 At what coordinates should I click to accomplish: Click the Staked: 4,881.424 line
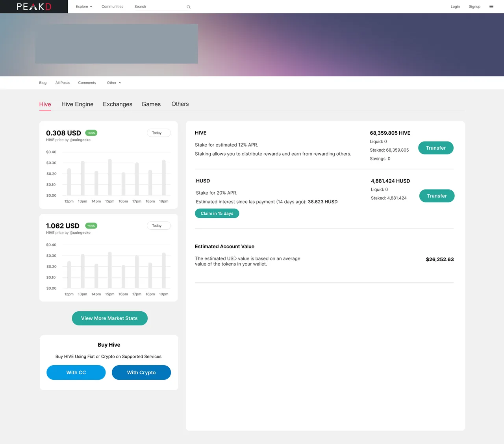tap(389, 198)
